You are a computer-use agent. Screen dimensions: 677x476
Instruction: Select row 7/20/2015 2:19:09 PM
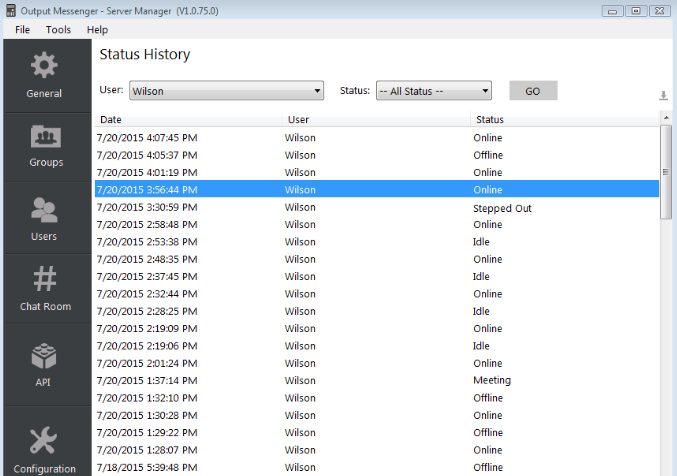tap(377, 328)
